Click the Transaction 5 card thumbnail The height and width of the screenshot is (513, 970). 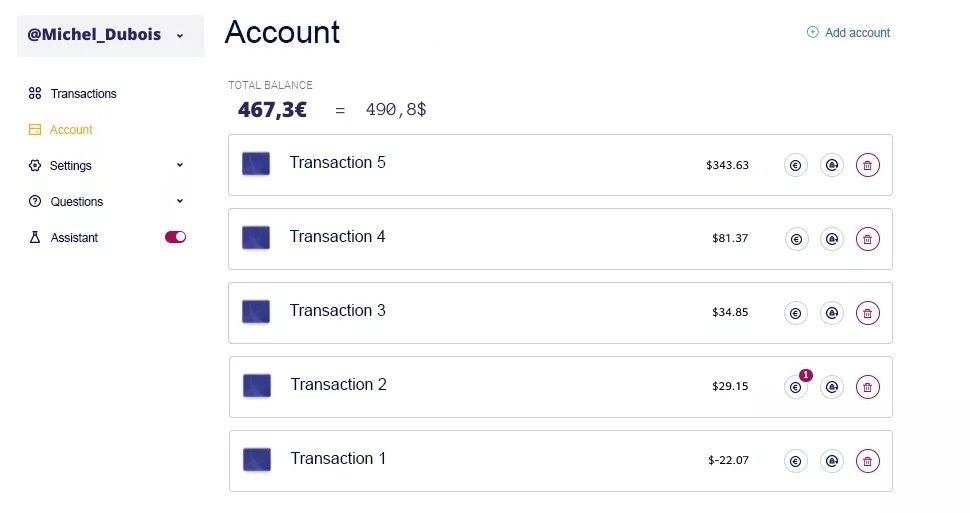(x=256, y=164)
